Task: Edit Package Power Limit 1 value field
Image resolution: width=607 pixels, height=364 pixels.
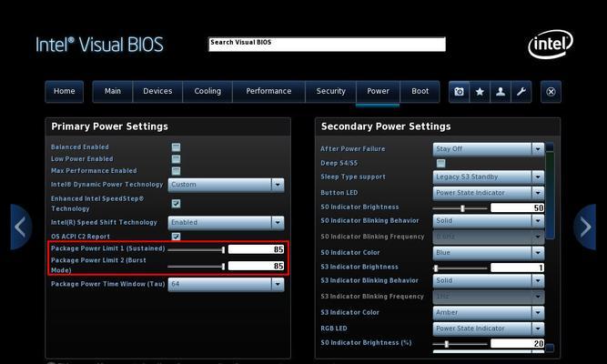Action: coord(257,249)
